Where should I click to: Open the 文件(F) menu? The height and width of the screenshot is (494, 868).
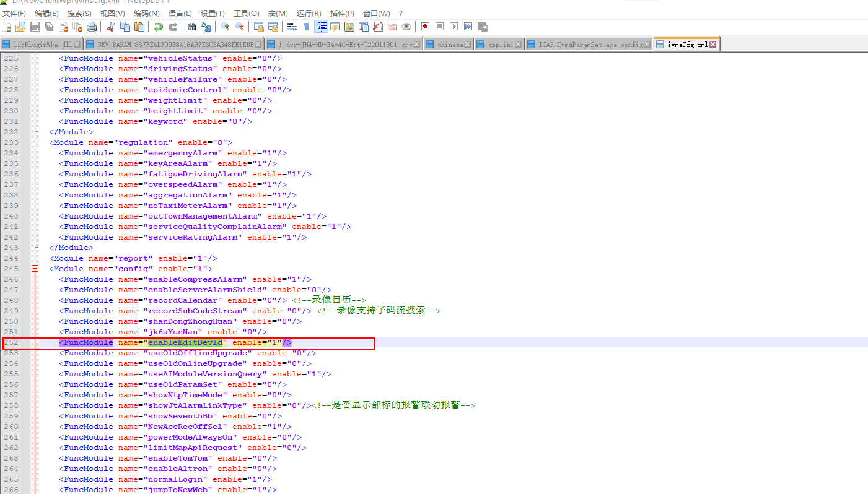coord(14,13)
